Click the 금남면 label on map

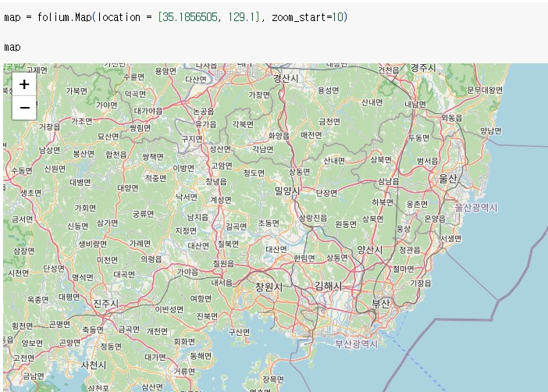click(x=34, y=376)
